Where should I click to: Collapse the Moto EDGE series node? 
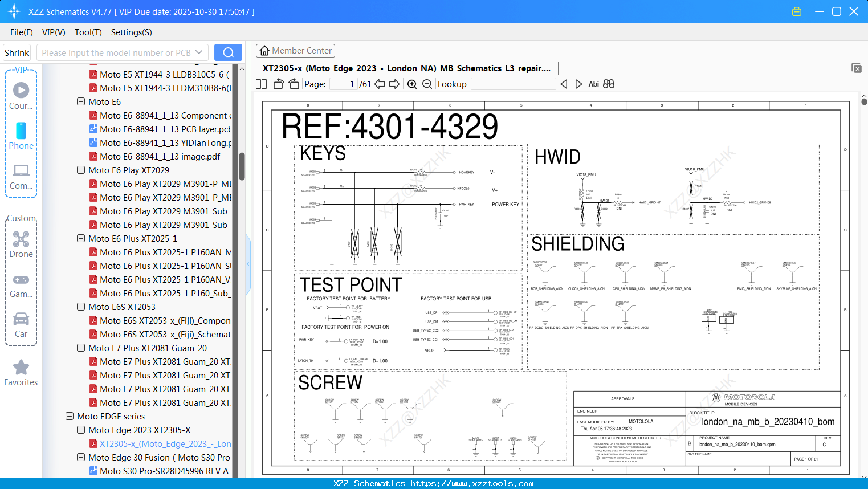[x=70, y=416]
